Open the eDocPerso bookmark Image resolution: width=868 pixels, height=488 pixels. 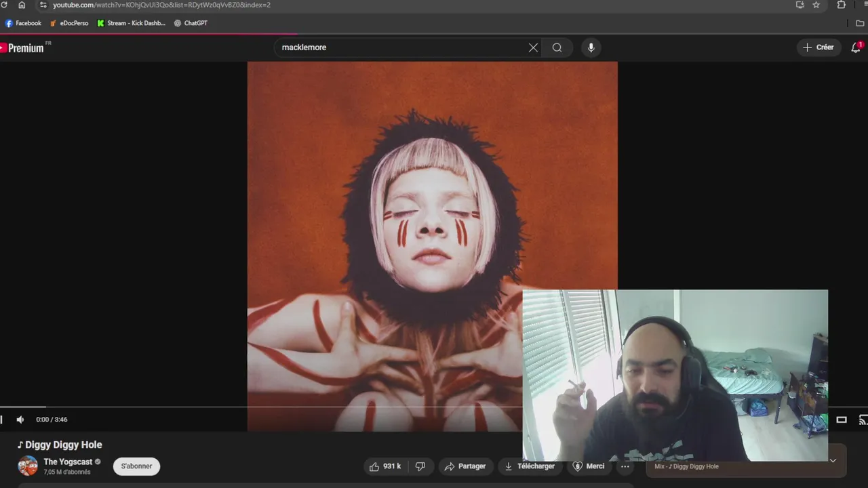point(68,23)
